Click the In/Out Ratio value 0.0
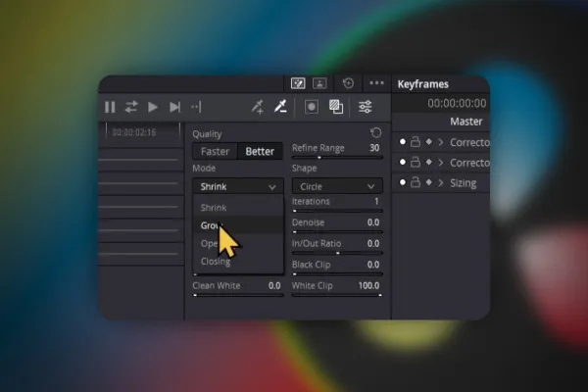Screen dimensions: 588x392 pos(373,244)
